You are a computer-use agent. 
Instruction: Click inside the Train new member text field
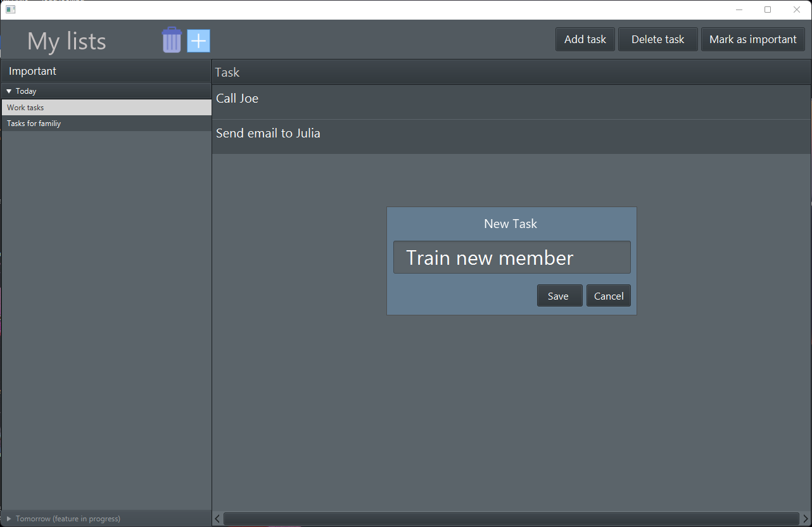click(512, 257)
